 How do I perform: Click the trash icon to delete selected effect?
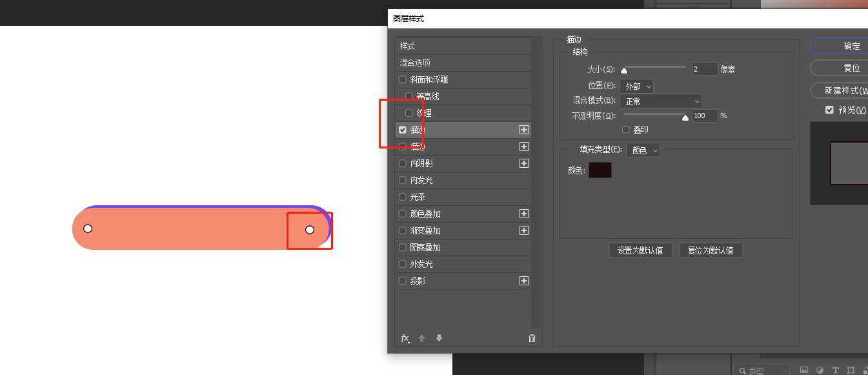[532, 338]
